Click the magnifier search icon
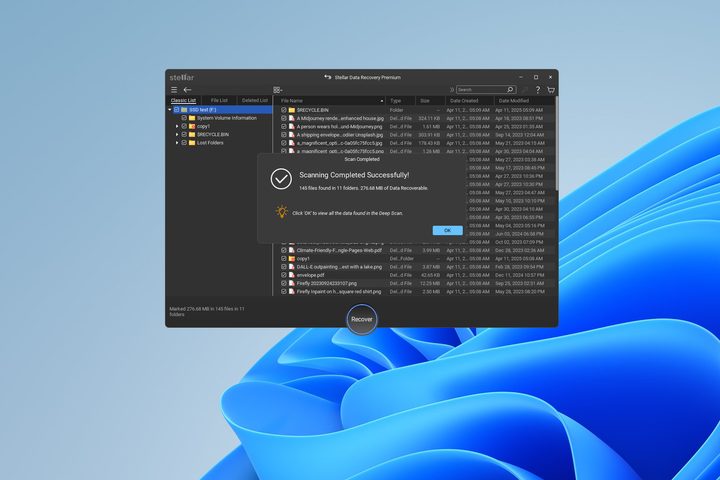Image resolution: width=720 pixels, height=480 pixels. tap(510, 90)
